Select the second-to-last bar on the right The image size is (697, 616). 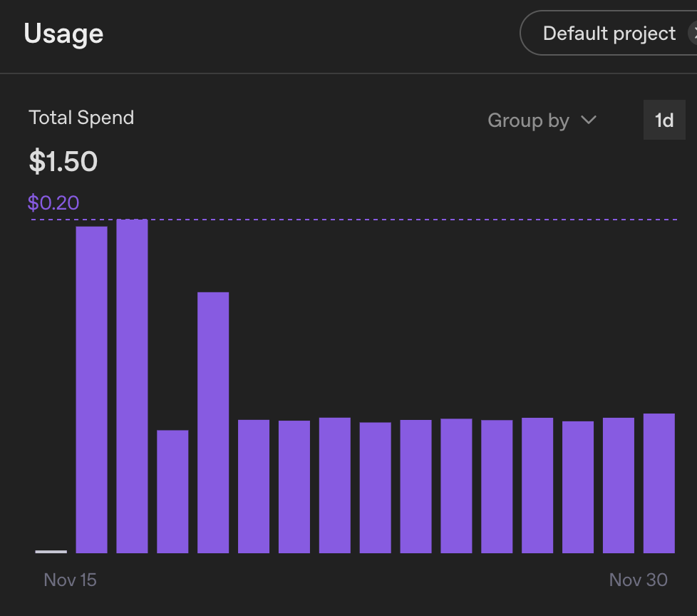[x=618, y=485]
